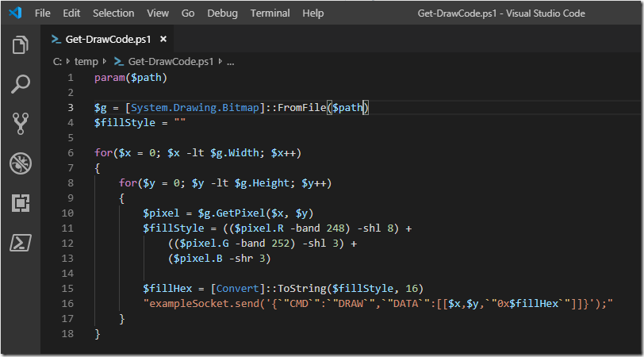Click '$g.Width' in the outer for loop

coord(235,153)
